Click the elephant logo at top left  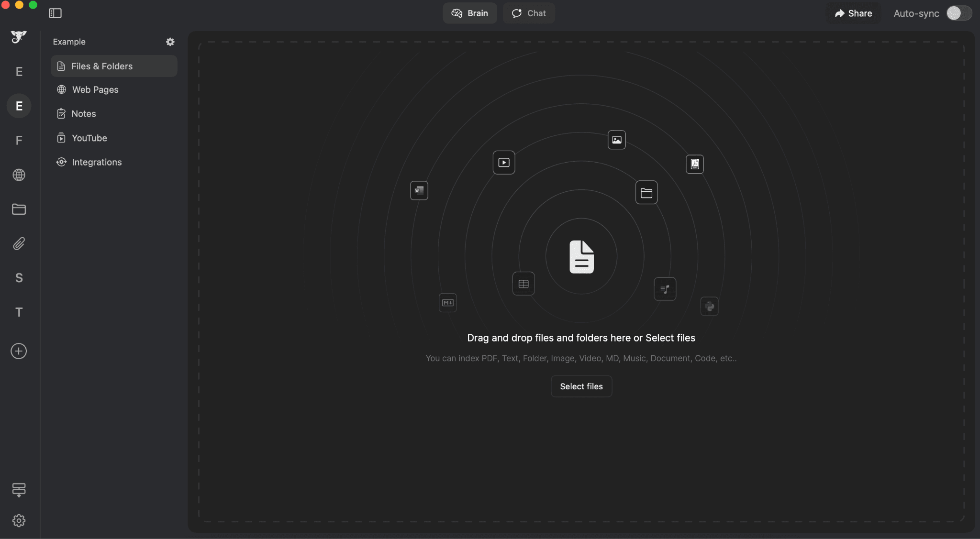click(19, 37)
